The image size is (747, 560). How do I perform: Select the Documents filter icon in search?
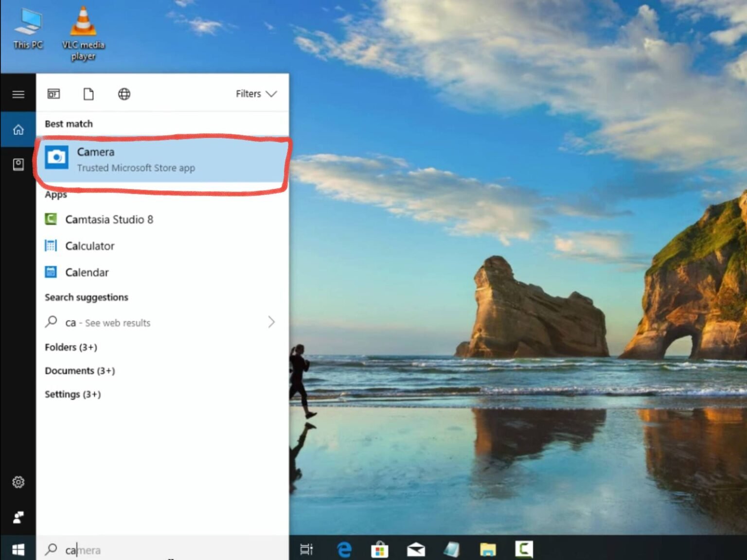(88, 93)
